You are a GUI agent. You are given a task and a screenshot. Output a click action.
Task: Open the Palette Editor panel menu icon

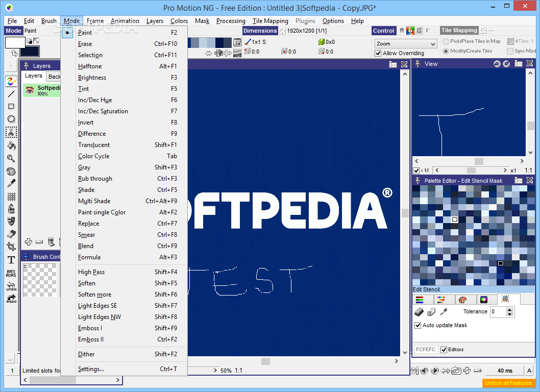[x=518, y=181]
